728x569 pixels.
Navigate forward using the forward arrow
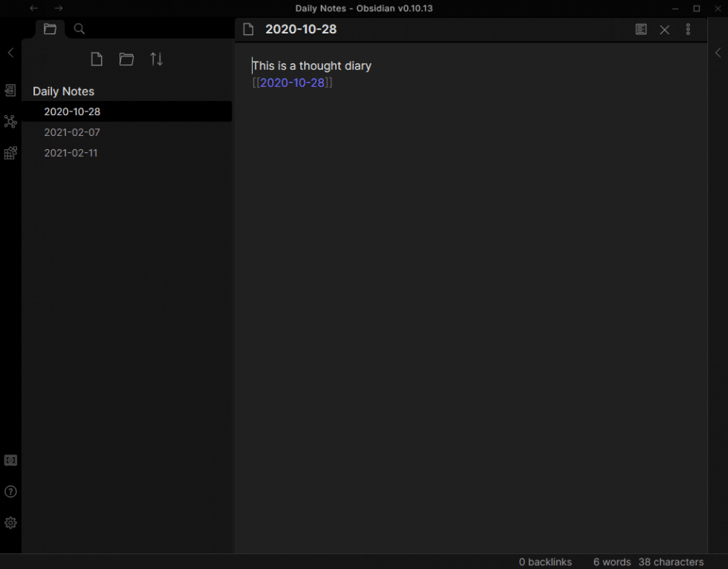pos(58,8)
